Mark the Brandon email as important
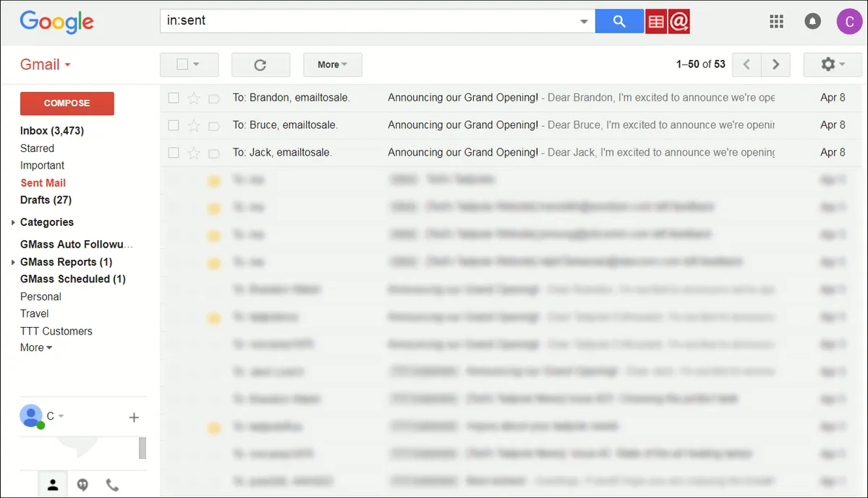Viewport: 868px width, 498px height. pos(213,98)
